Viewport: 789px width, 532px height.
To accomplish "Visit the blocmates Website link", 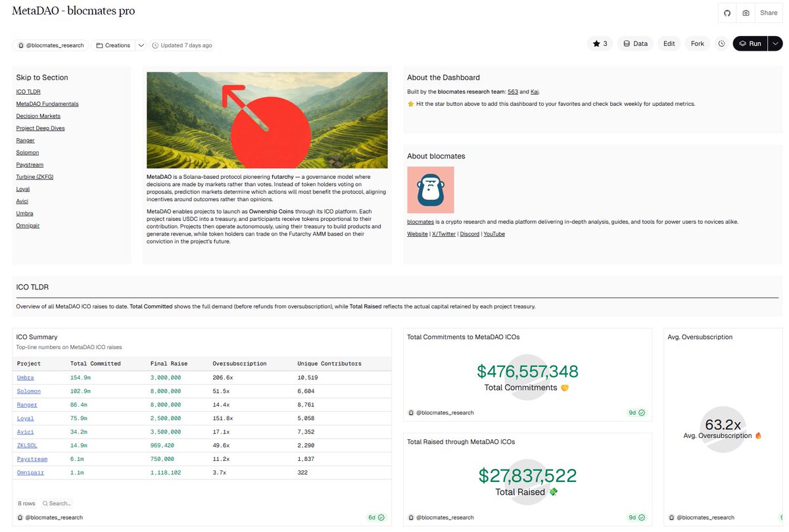I will tap(418, 234).
